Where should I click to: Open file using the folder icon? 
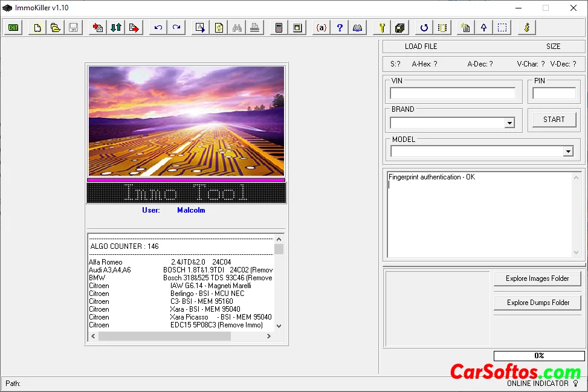[55, 28]
